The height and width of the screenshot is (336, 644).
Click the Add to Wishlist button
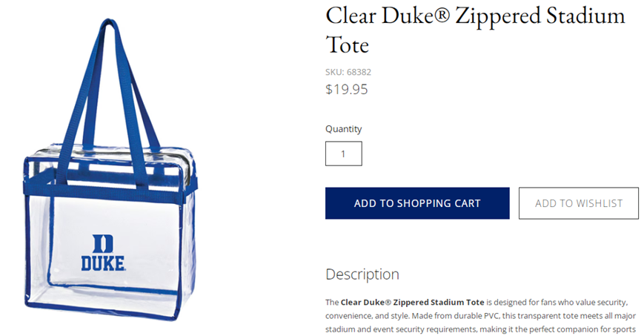578,203
